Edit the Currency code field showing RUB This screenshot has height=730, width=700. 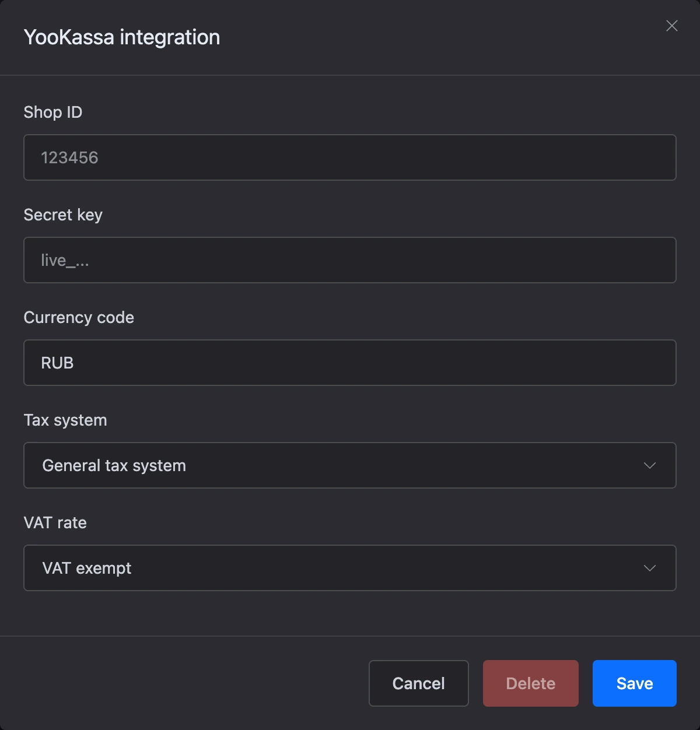pos(350,363)
